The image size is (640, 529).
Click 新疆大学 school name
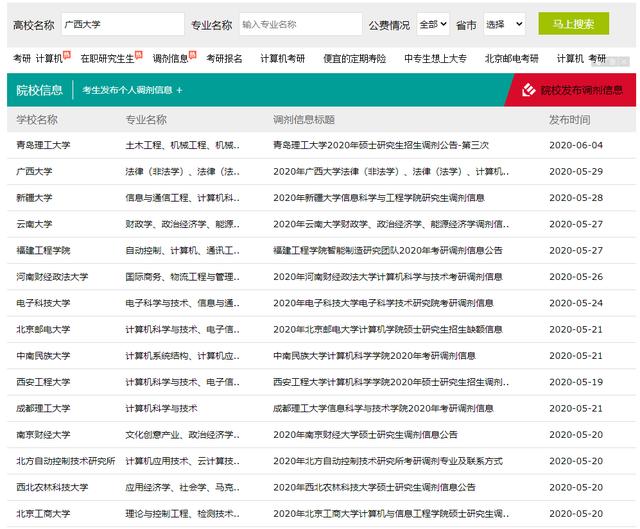point(34,198)
